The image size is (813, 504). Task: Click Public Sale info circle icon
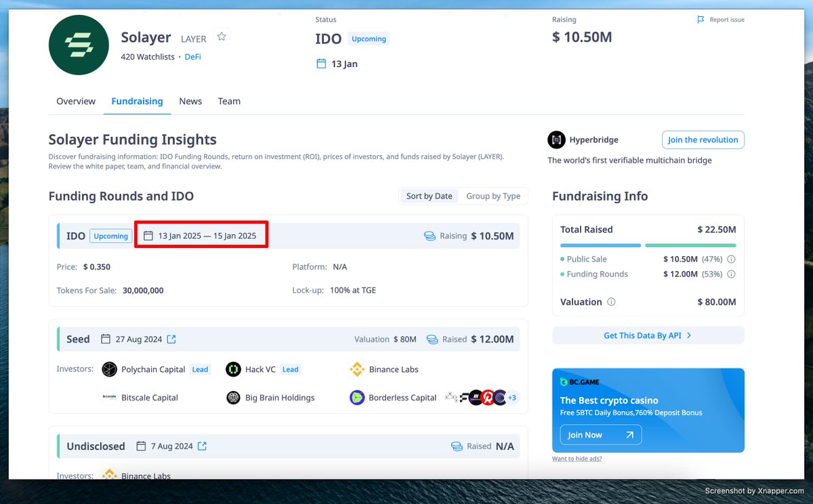tap(731, 259)
